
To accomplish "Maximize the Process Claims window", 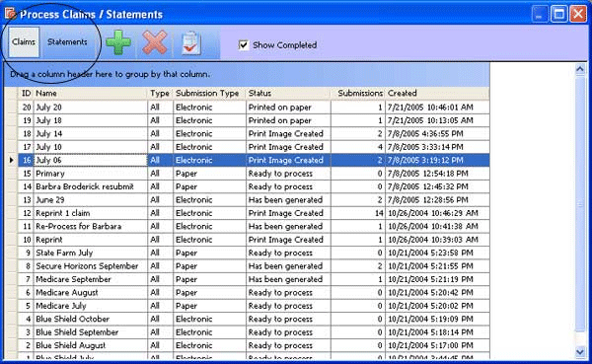I will [558, 15].
